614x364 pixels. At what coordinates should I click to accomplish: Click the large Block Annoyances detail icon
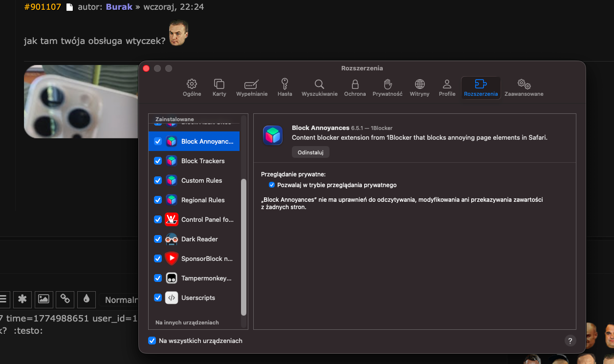click(273, 135)
